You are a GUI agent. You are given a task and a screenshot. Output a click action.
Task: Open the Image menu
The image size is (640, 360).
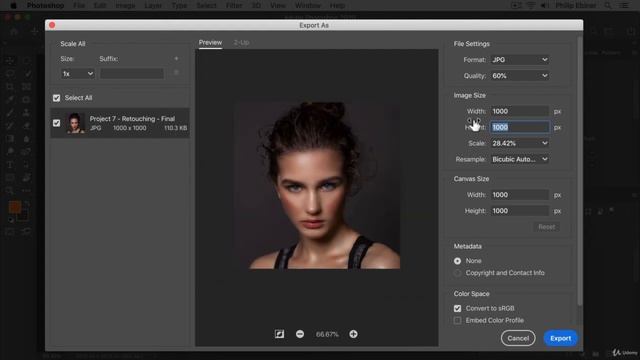point(125,5)
